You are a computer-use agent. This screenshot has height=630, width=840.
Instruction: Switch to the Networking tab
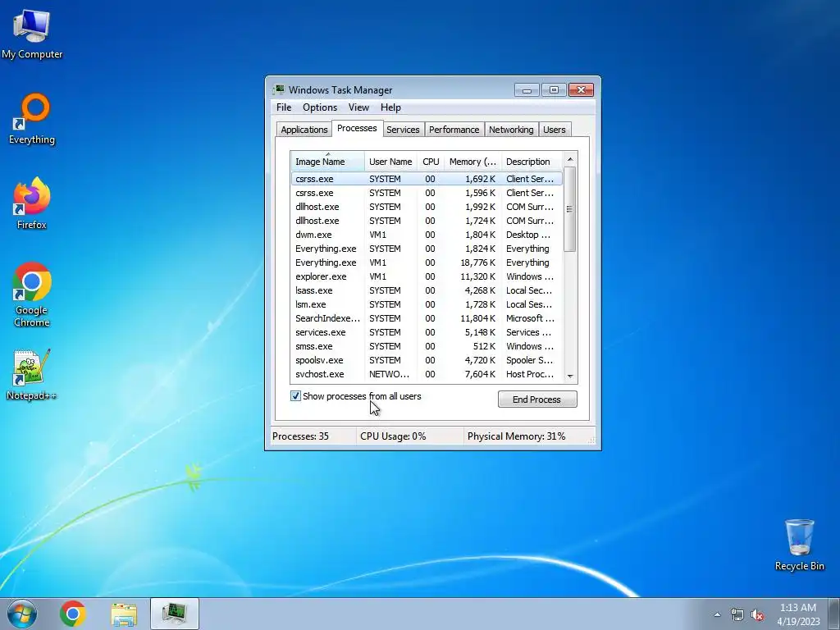tap(511, 130)
